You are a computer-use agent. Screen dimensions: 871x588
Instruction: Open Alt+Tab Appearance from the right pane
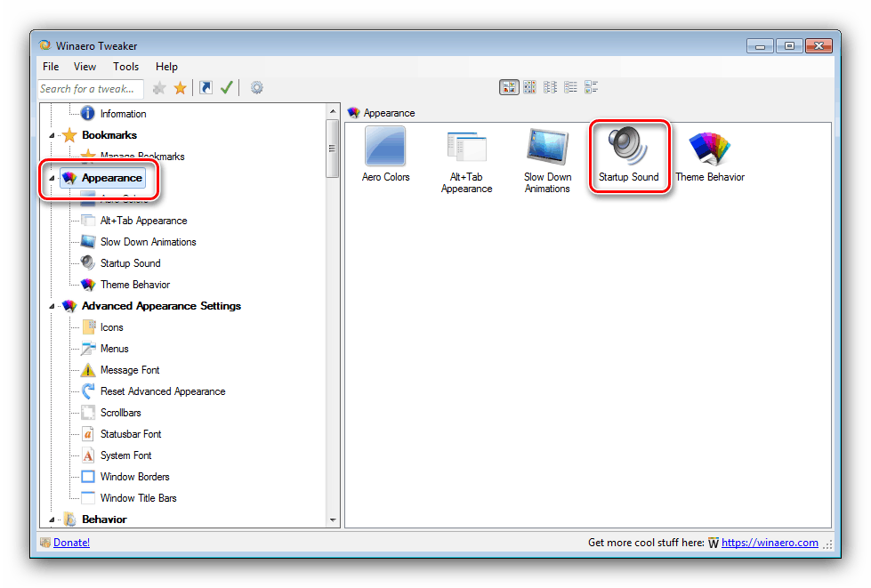466,147
